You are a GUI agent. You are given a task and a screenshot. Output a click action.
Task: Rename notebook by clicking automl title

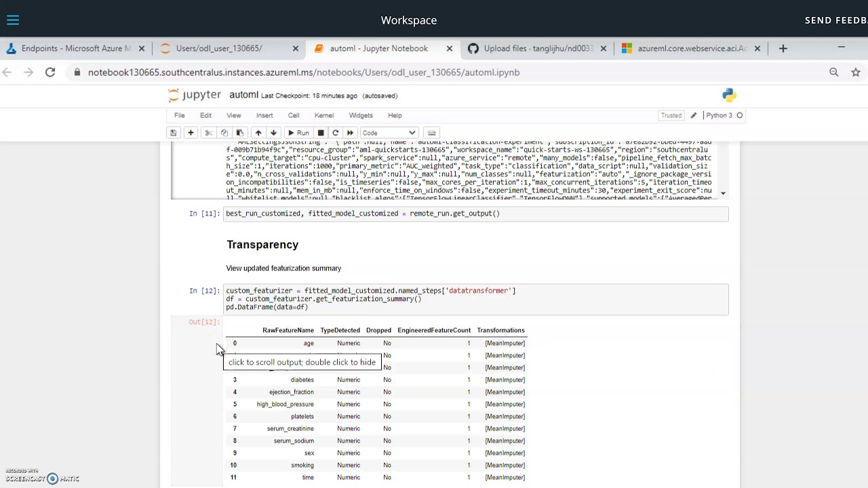[243, 95]
